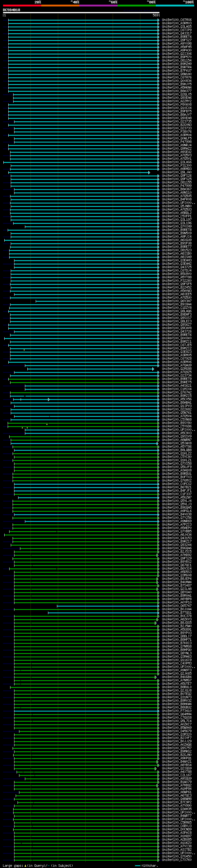The width and height of the screenshot is (197, 868).
Task: Select hit UniRef100_Q5IWX8
Action: [x=177, y=443]
